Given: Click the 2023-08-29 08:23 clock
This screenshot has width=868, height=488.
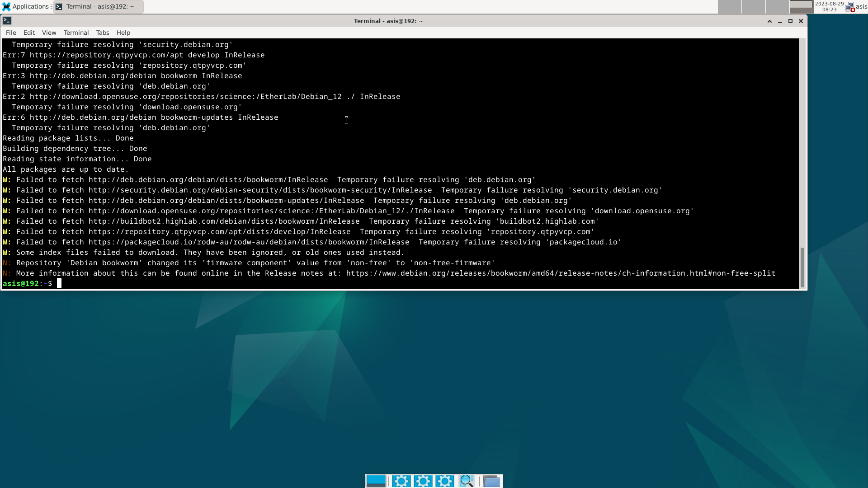Looking at the screenshot, I should coord(829,6).
